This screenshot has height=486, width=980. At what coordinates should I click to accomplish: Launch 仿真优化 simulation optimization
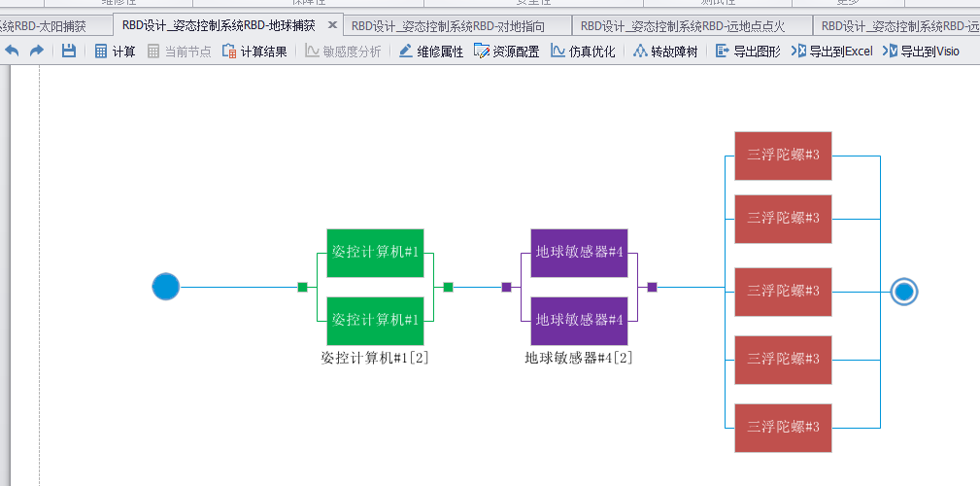coord(583,52)
